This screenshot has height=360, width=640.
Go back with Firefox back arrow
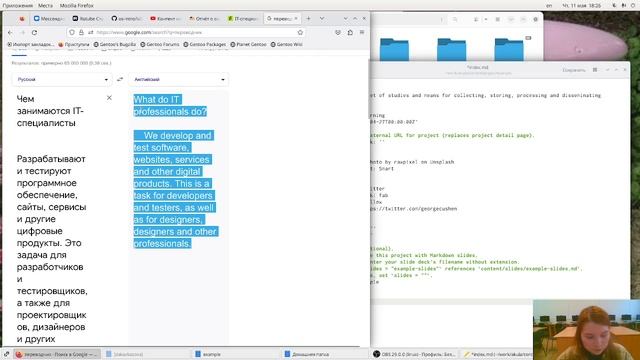coord(11,32)
